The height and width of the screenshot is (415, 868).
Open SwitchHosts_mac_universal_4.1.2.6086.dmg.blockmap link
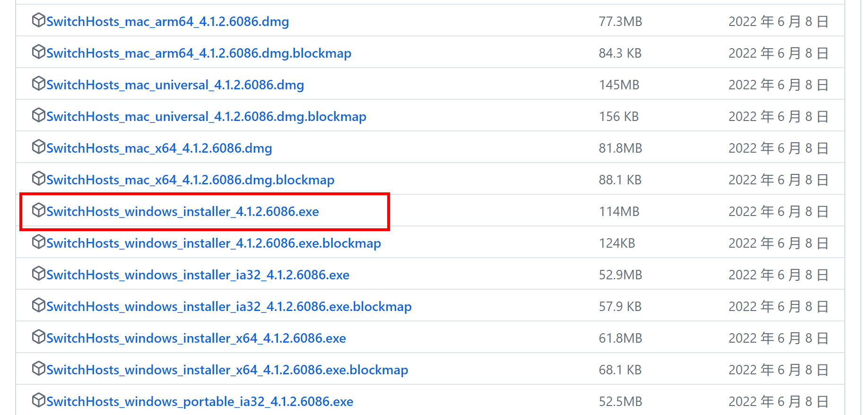(x=206, y=117)
